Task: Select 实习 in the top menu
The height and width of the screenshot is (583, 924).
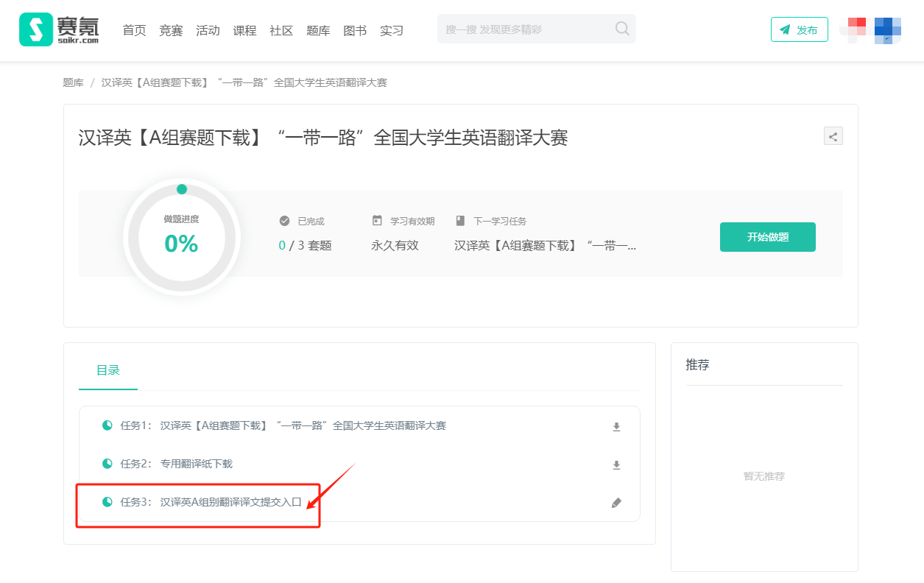Action: click(x=392, y=30)
